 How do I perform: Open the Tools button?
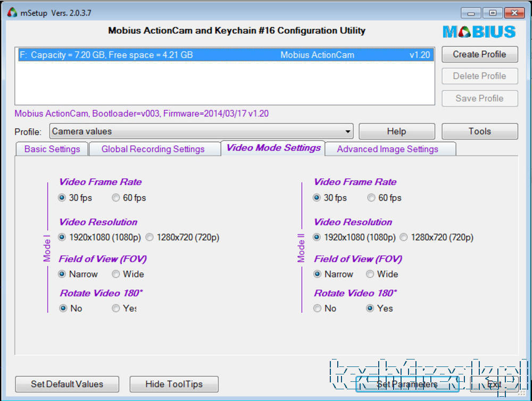pos(479,131)
